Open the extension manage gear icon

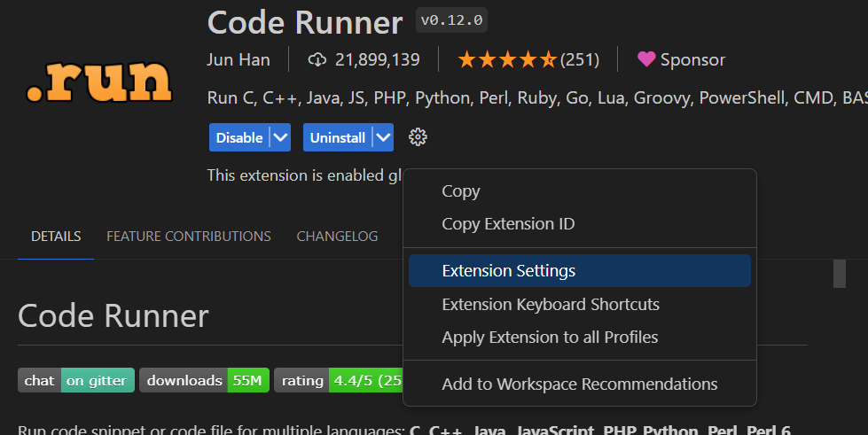[x=418, y=137]
